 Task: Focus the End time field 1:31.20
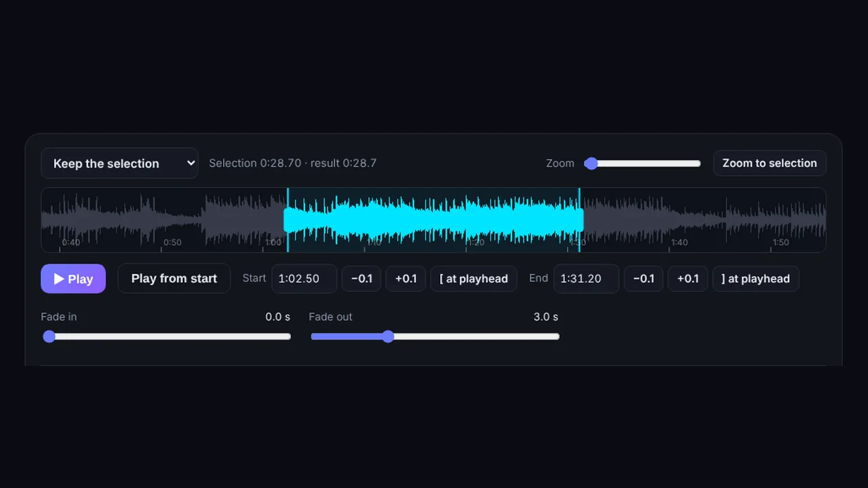click(587, 279)
